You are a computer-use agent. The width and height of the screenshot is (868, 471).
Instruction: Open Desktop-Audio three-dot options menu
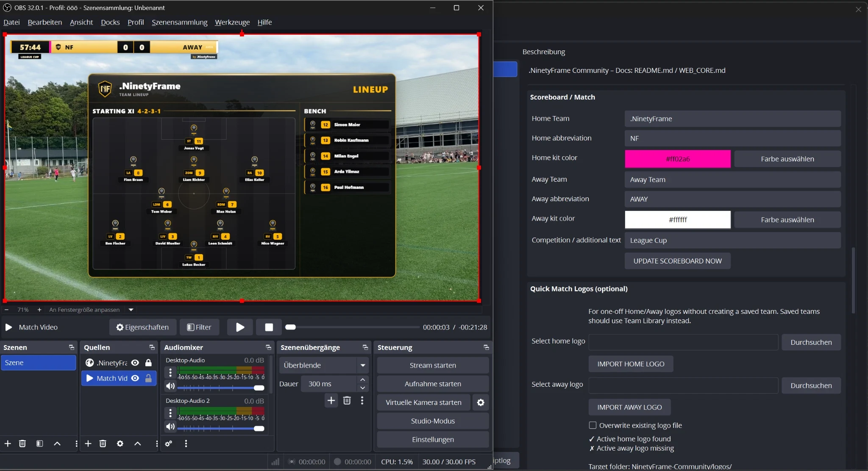(x=170, y=372)
